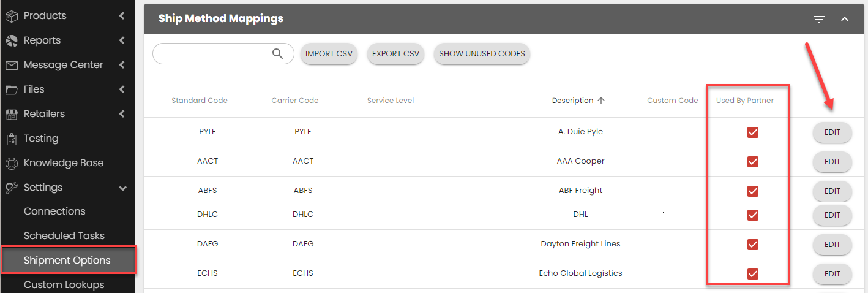The image size is (868, 293).
Task: Uncheck Used By Partner for A. Duie Pyle
Action: [x=753, y=132]
